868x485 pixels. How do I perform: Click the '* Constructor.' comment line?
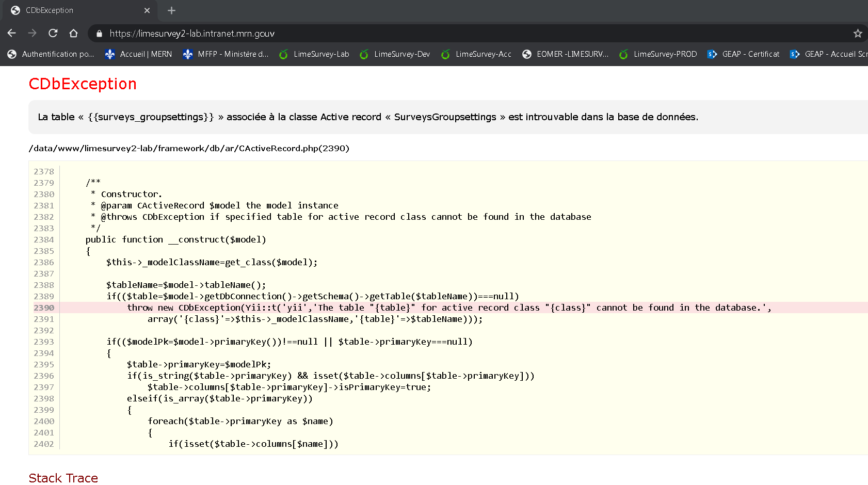[126, 194]
